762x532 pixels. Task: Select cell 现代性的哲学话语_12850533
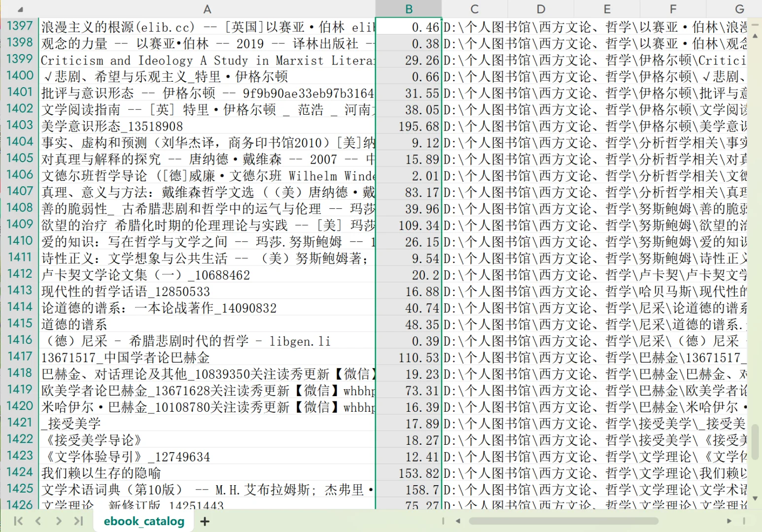click(207, 291)
